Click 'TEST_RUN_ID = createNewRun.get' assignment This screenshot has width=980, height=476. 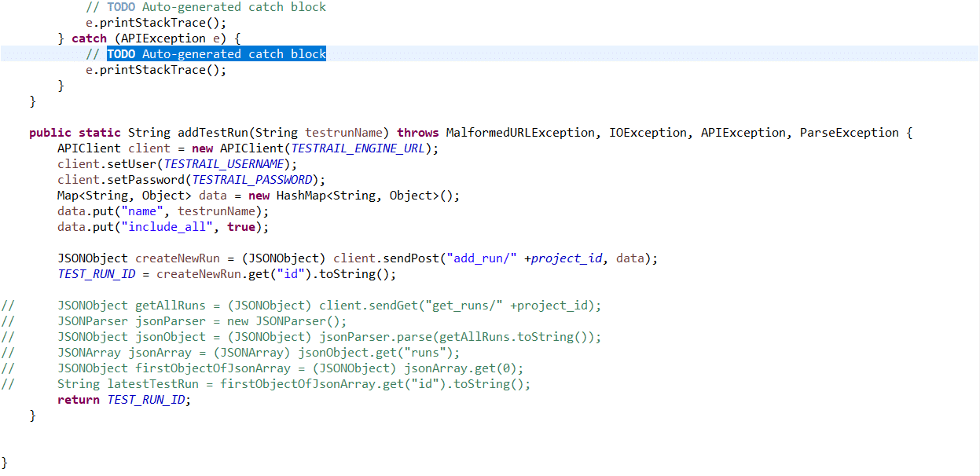[x=227, y=274]
